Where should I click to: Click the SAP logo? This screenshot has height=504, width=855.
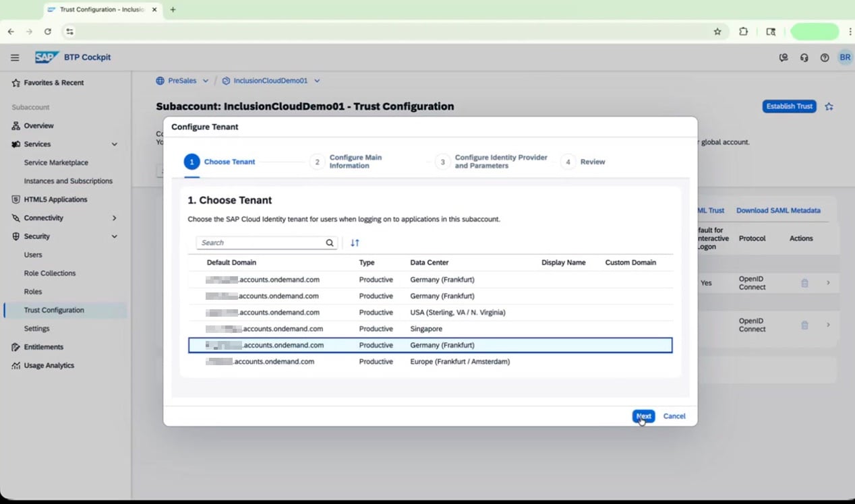click(x=47, y=57)
